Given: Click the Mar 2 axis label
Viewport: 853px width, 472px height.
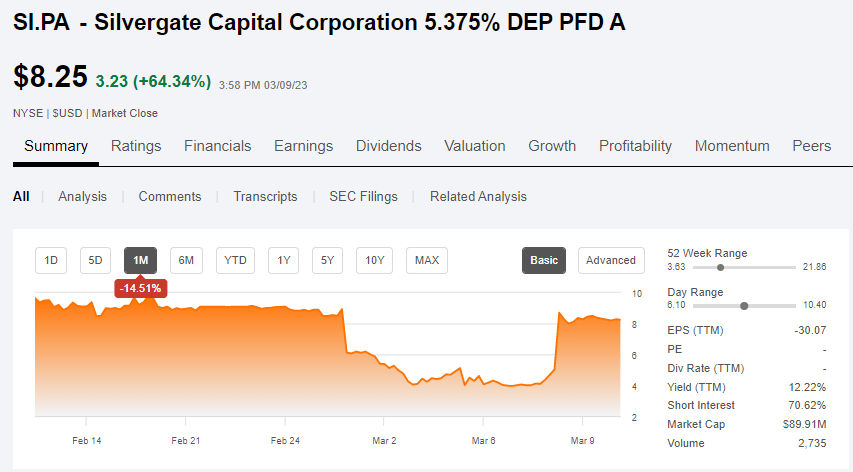Looking at the screenshot, I should pyautogui.click(x=384, y=440).
